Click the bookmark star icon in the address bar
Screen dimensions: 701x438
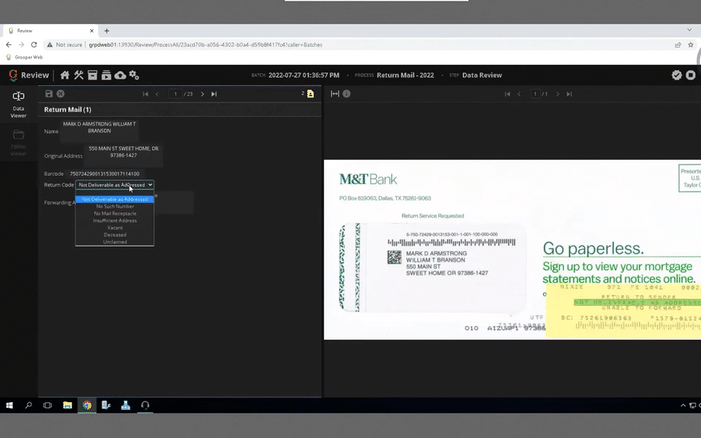(x=691, y=45)
